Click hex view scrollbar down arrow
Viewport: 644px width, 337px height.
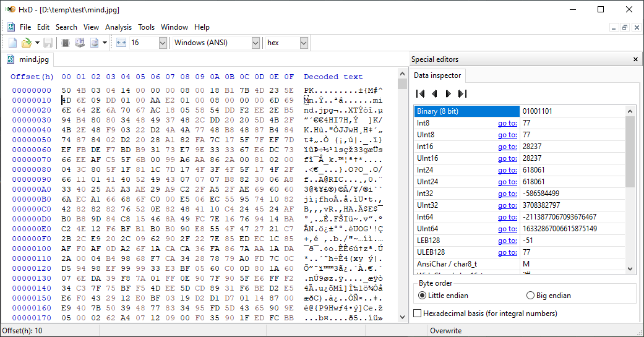click(402, 317)
